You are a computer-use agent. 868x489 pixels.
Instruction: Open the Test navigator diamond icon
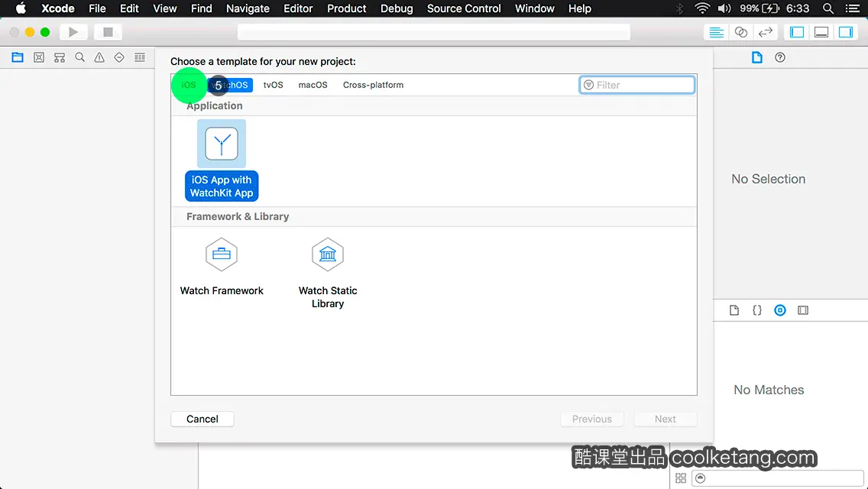point(119,57)
